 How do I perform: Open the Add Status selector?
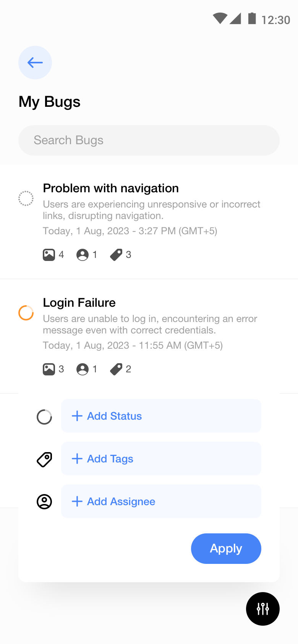click(x=161, y=416)
